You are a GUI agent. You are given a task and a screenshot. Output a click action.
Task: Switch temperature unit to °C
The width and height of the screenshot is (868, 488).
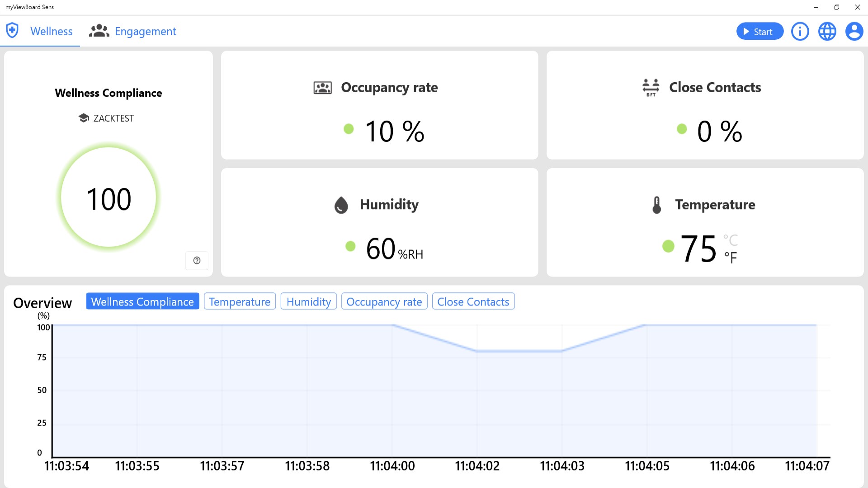click(x=730, y=240)
